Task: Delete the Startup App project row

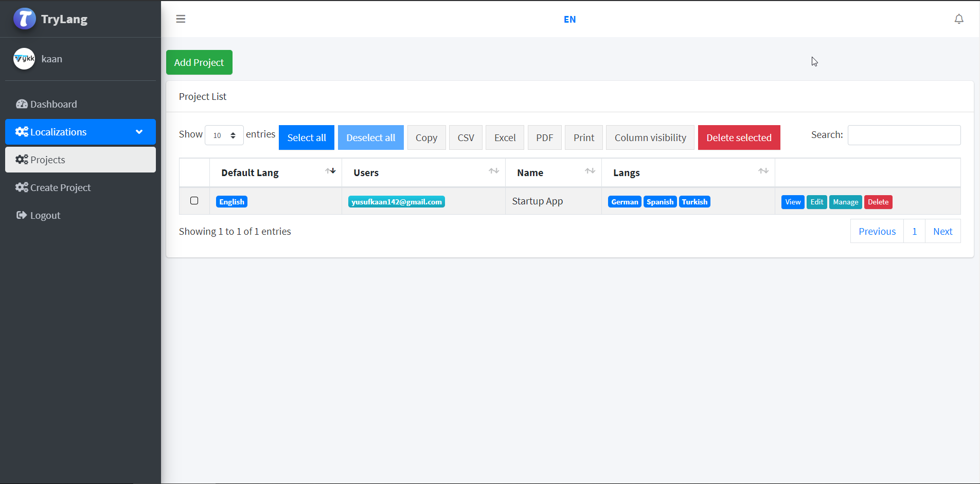Action: click(878, 202)
